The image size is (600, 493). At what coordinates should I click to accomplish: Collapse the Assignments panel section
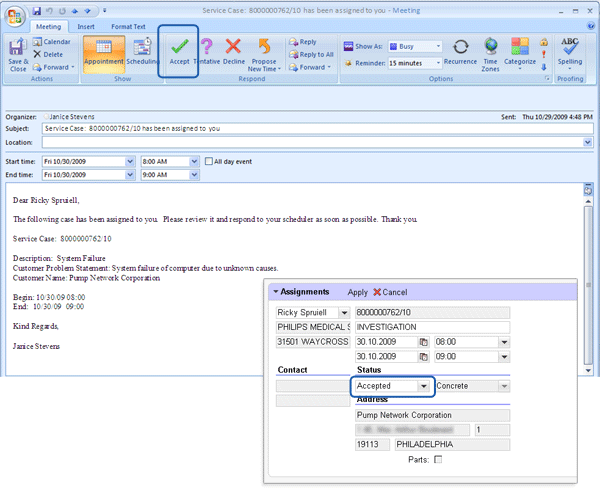tap(276, 292)
